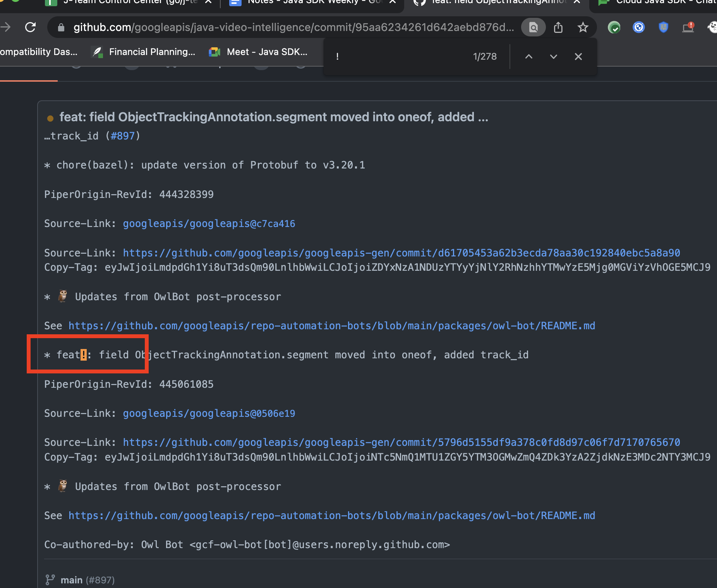Screen dimensions: 717x588
Task: Jump to previous find result
Action: (528, 57)
